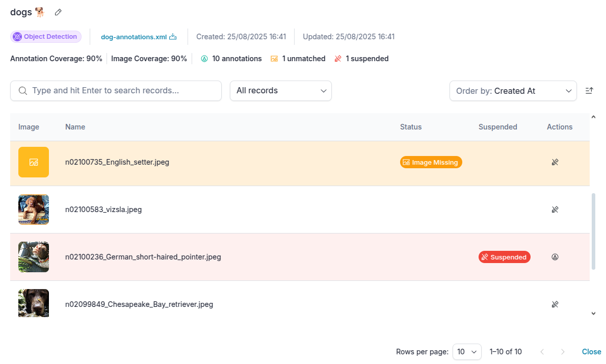Click the Annotation Coverage: 90% text
The width and height of the screenshot is (606, 364).
pyautogui.click(x=56, y=59)
